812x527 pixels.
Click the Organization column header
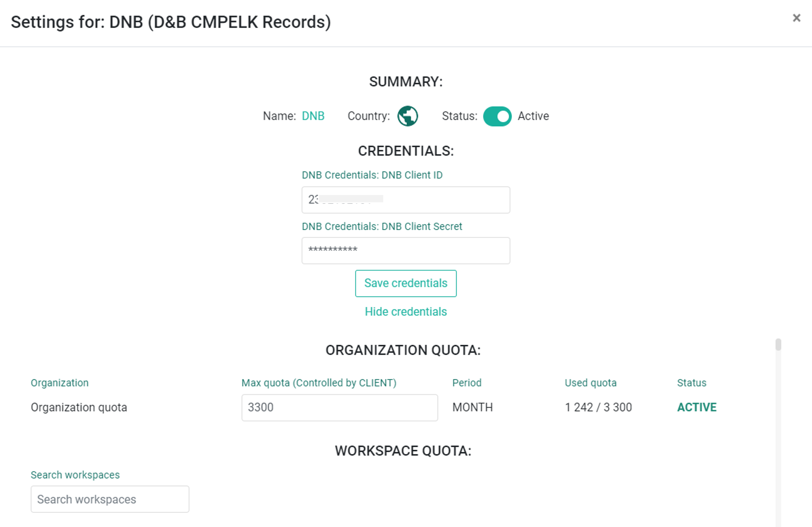coord(60,383)
